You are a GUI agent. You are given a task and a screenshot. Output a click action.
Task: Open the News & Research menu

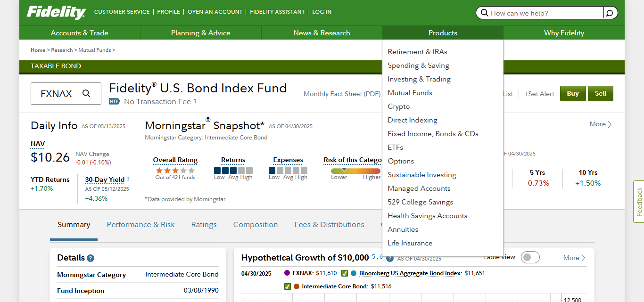322,33
